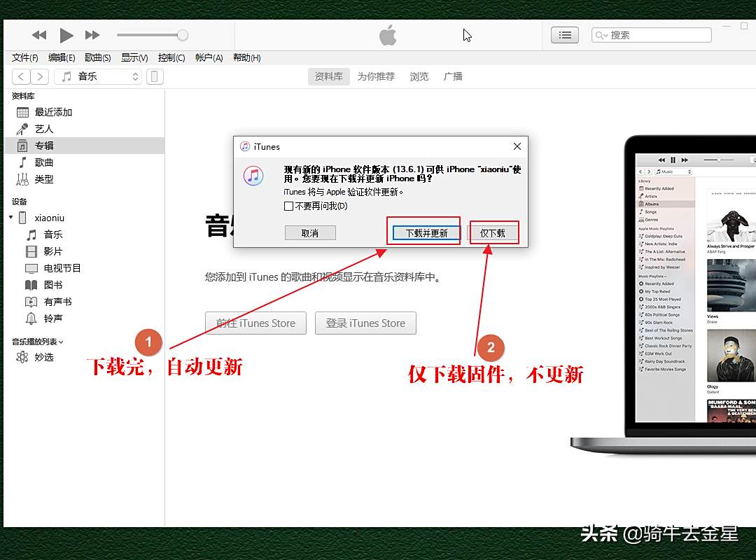The width and height of the screenshot is (756, 560).
Task: Switch to the 资料库 tab
Action: (329, 76)
